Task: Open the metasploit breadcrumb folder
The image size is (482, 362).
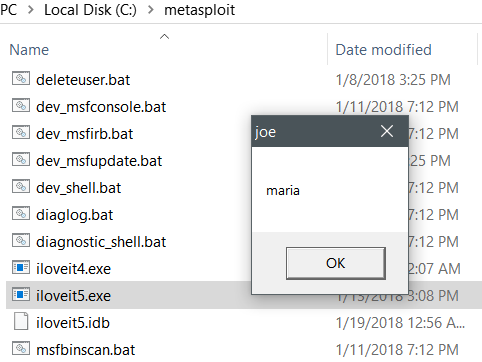Action: 199,10
